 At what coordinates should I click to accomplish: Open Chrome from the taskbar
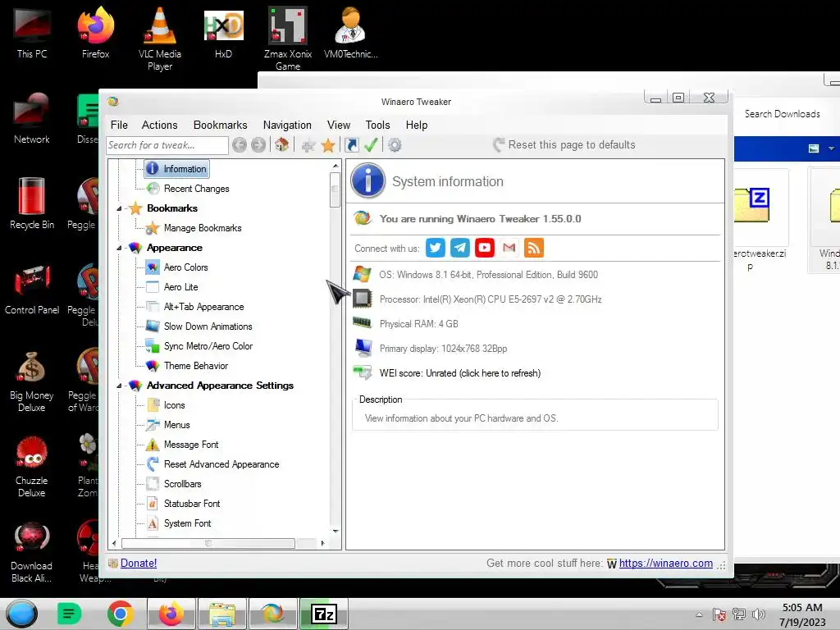(120, 614)
